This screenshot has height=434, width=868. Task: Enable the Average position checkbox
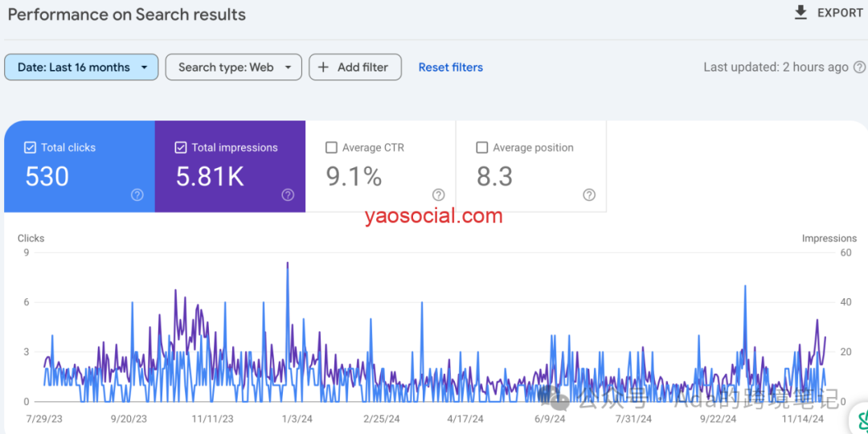(482, 148)
